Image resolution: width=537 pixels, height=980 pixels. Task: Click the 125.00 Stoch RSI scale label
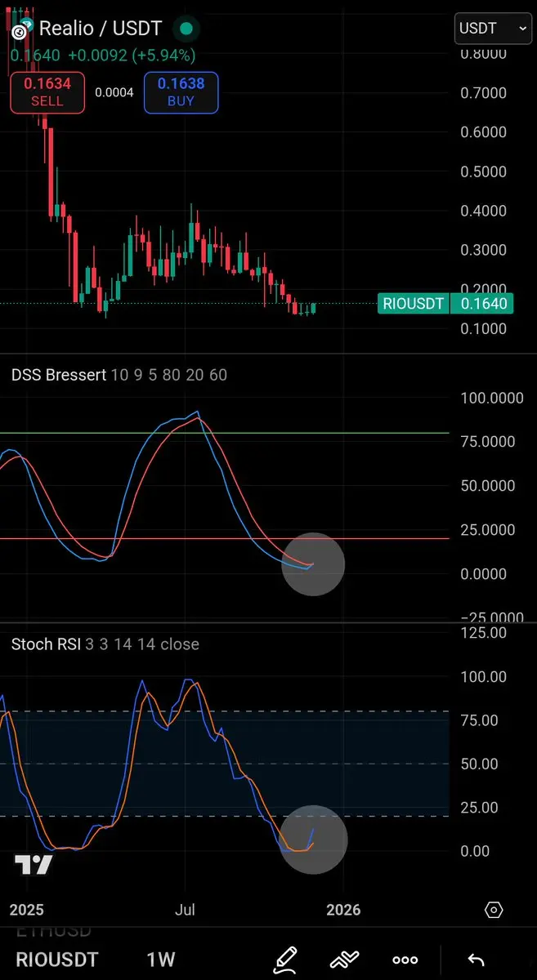pyautogui.click(x=482, y=632)
